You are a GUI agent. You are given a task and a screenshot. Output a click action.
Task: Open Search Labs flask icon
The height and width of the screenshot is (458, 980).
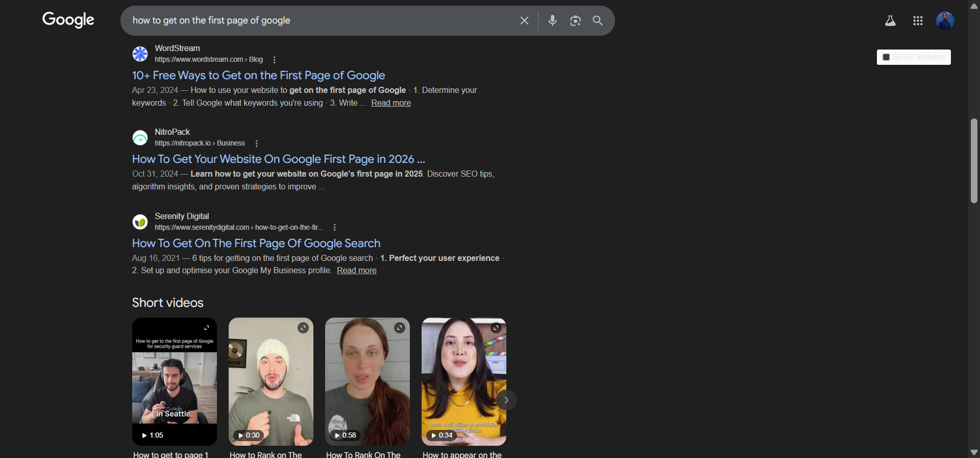point(890,20)
